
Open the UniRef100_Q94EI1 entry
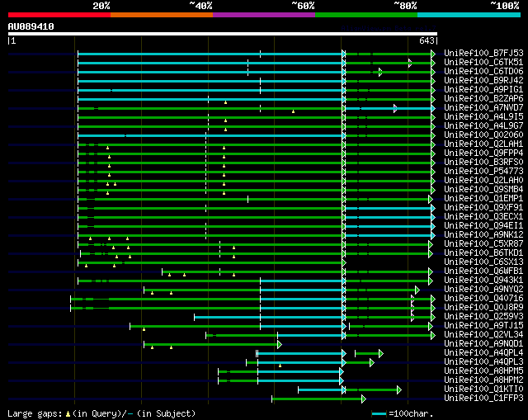[x=483, y=226]
